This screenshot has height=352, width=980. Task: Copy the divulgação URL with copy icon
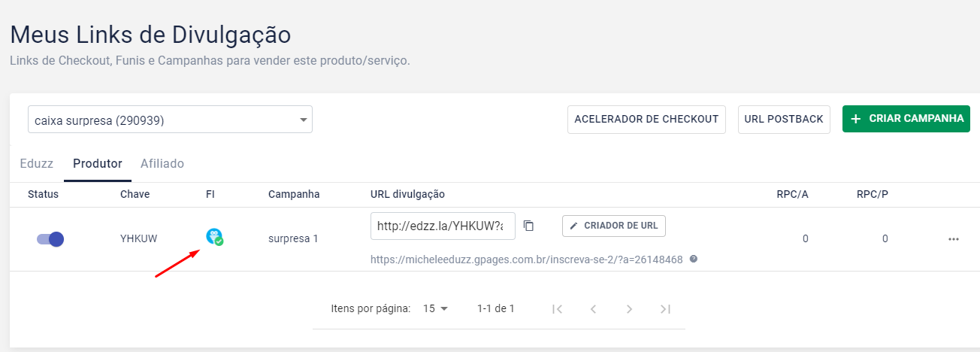[529, 226]
